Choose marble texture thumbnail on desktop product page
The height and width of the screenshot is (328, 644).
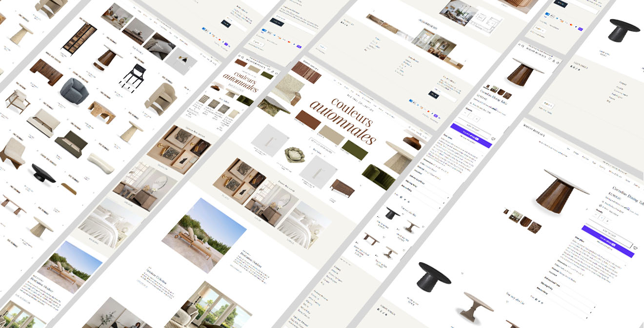535,227
